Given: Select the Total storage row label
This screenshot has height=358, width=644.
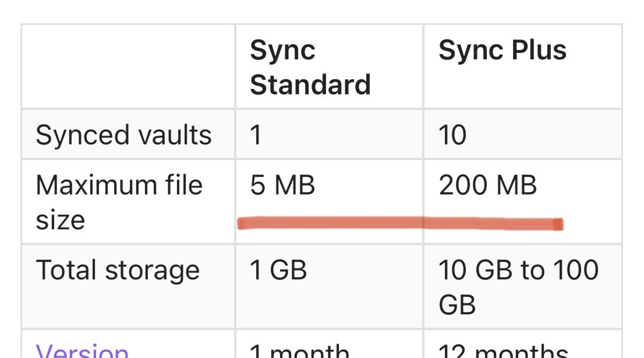Looking at the screenshot, I should coord(118,270).
